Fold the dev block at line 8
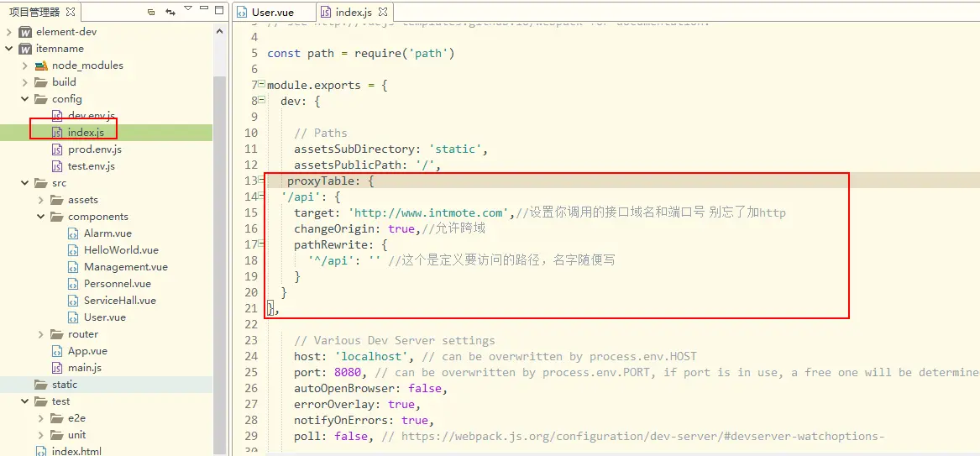The image size is (980, 456). pos(263,100)
